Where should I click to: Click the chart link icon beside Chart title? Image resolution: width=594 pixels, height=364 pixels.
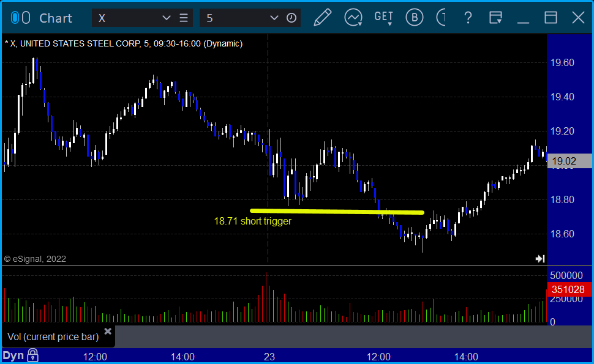[x=20, y=18]
